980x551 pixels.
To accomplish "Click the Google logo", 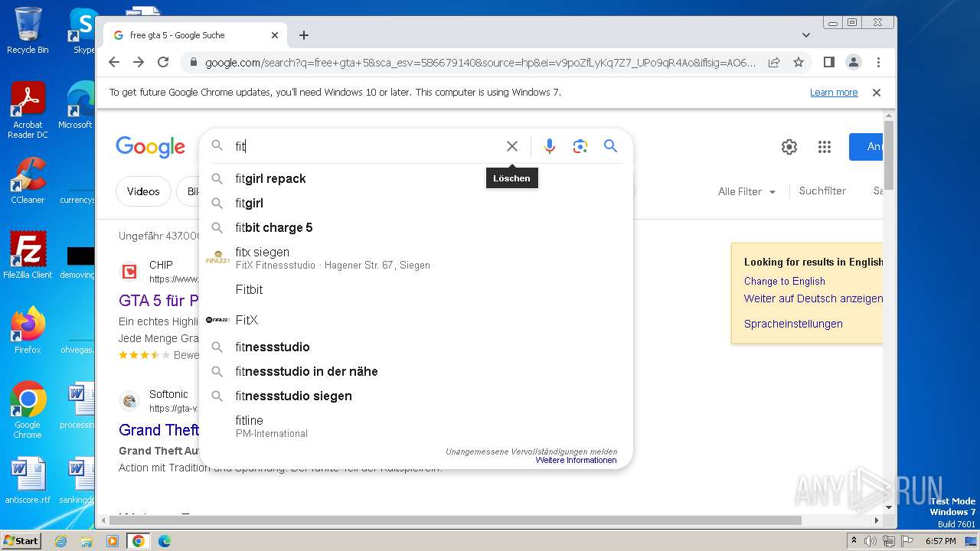I will click(x=150, y=146).
